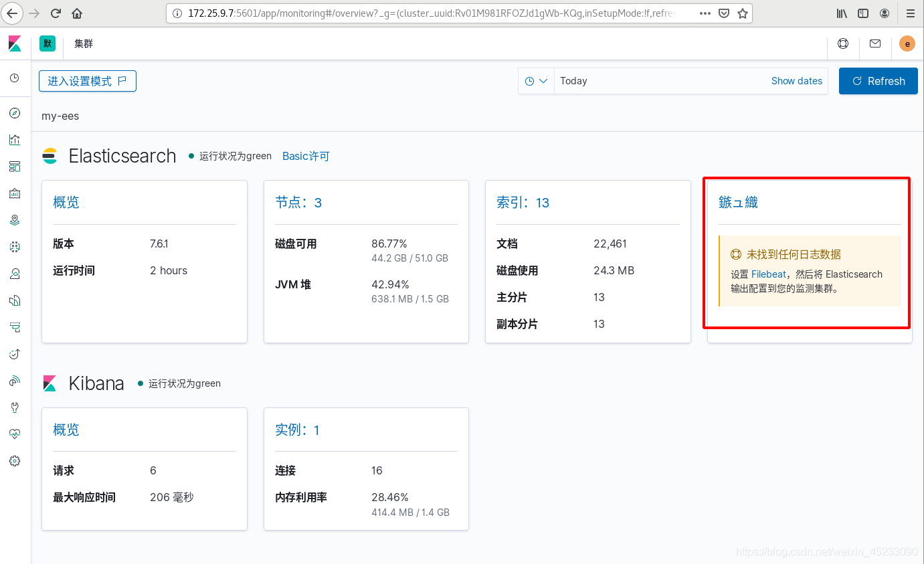Click the documents count '22,461'
The width and height of the screenshot is (924, 564).
610,244
